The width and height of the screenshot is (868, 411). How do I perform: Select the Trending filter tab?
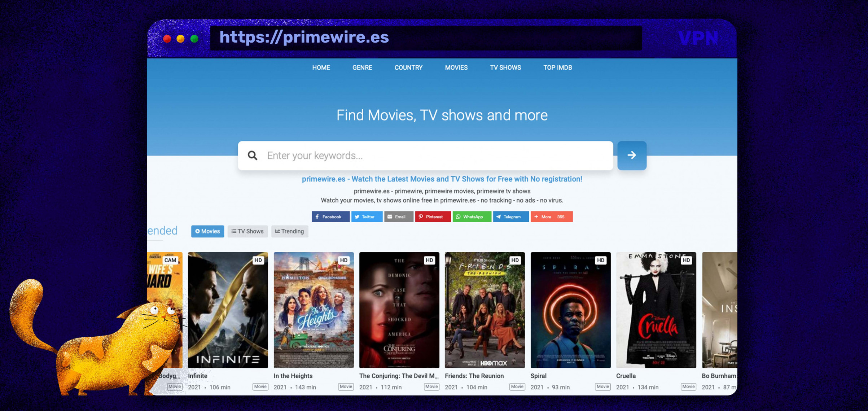click(290, 231)
